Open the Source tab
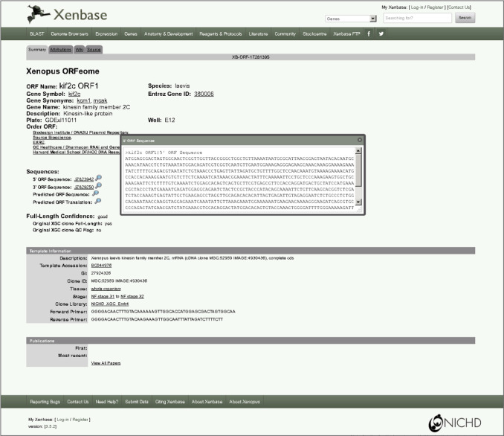The height and width of the screenshot is (436, 504). (x=94, y=49)
